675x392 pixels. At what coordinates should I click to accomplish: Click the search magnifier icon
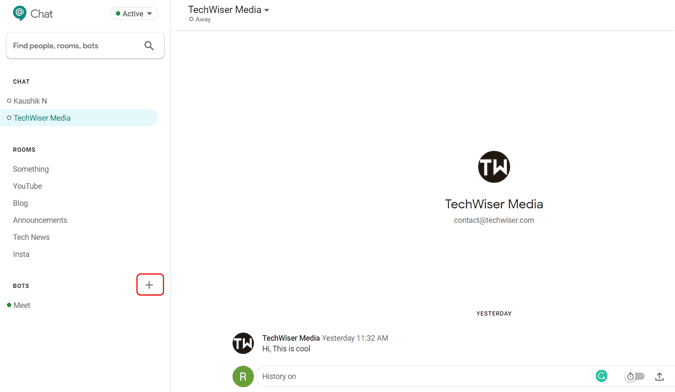tap(149, 46)
